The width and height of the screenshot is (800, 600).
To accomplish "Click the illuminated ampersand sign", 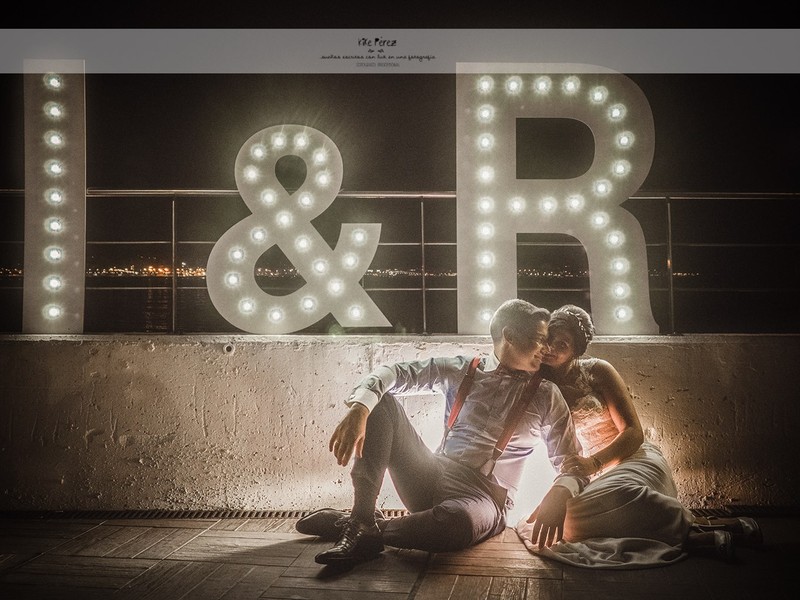I will pyautogui.click(x=295, y=230).
